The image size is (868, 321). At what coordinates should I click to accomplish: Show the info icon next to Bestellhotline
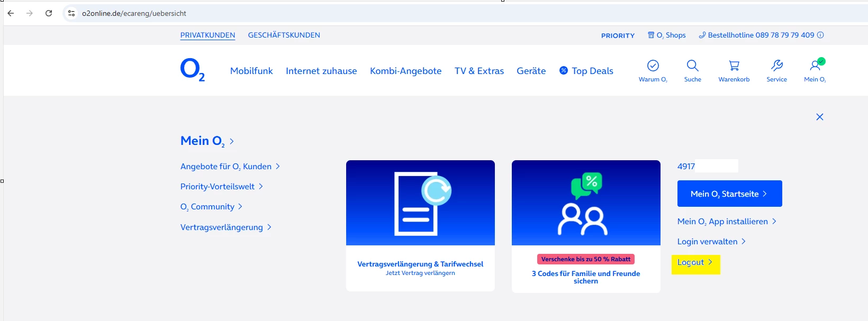820,35
